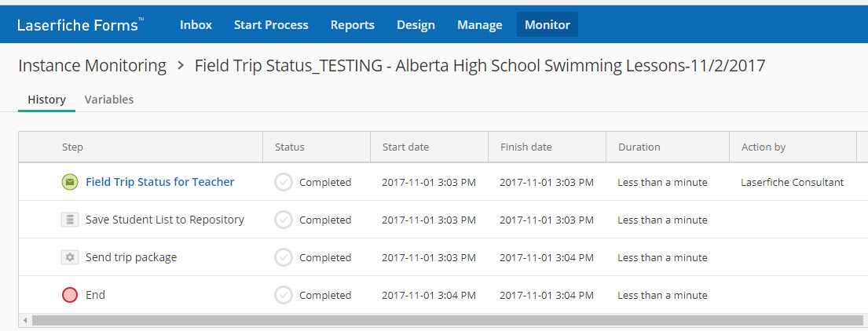Click Completed checkmark icon in Save Student List row
The image size is (868, 331).
click(284, 220)
